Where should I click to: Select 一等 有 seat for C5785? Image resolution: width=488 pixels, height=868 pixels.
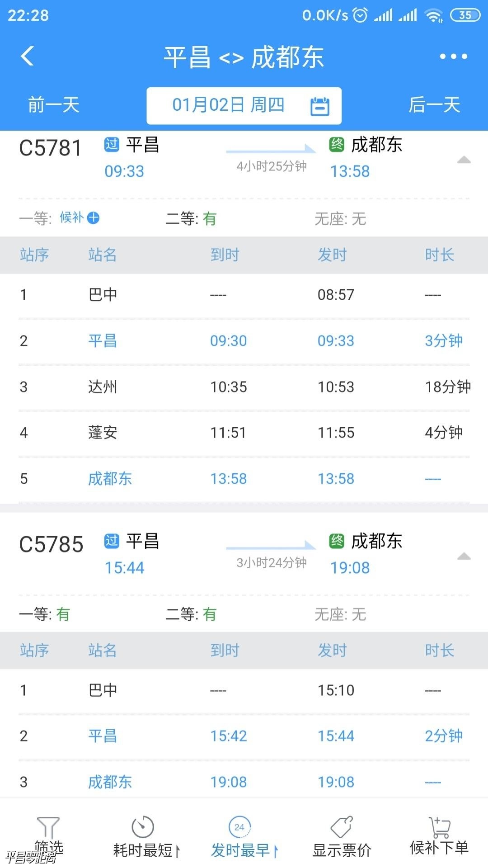point(45,614)
